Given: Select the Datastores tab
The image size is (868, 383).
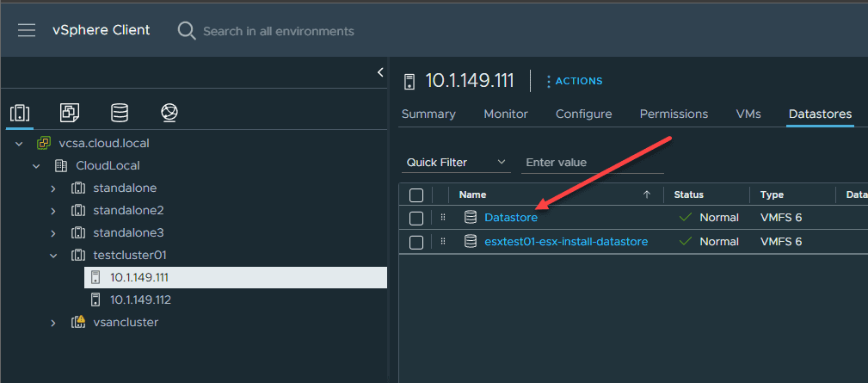Looking at the screenshot, I should pyautogui.click(x=821, y=114).
